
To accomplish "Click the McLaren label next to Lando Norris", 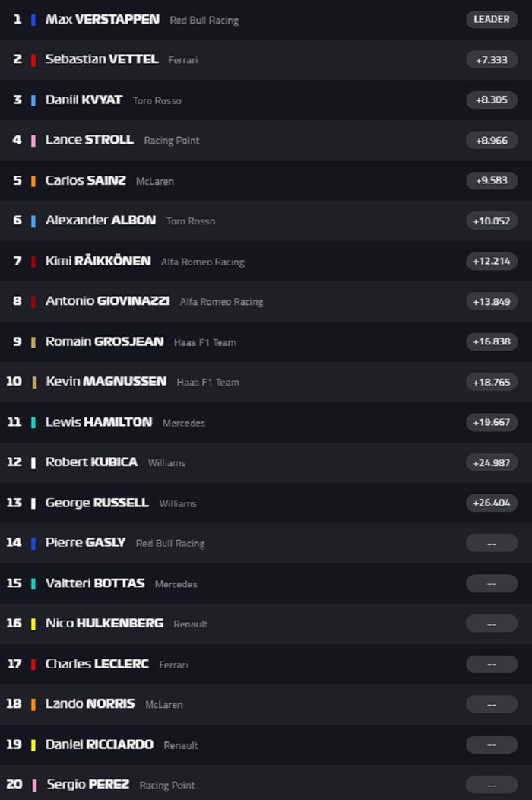I will 163,705.
